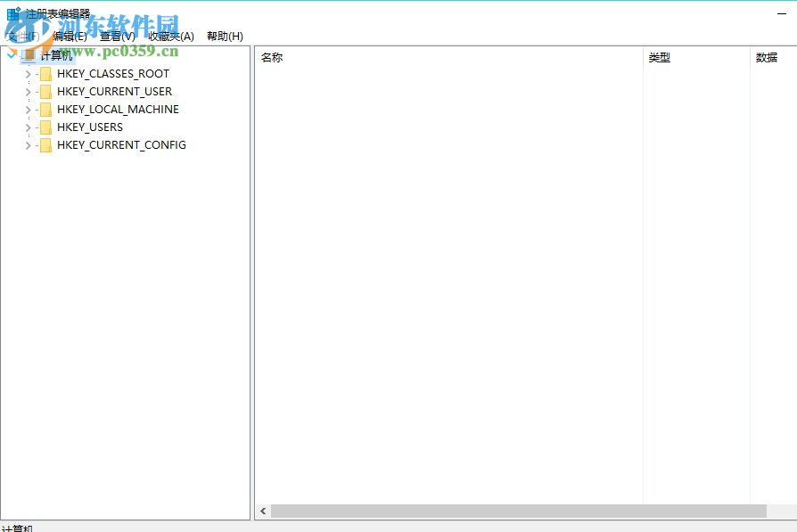Click the computer icon beside 计算机

pyautogui.click(x=29, y=55)
